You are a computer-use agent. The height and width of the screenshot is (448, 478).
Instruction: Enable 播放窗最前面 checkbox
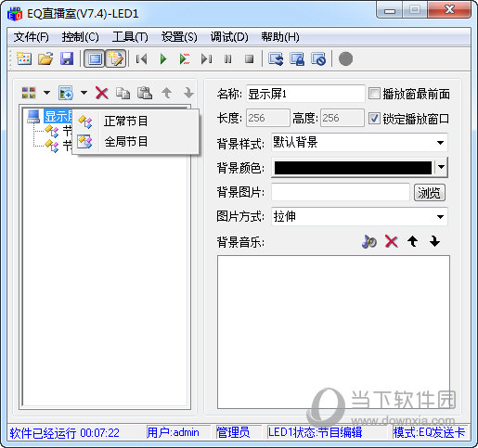pyautogui.click(x=374, y=93)
